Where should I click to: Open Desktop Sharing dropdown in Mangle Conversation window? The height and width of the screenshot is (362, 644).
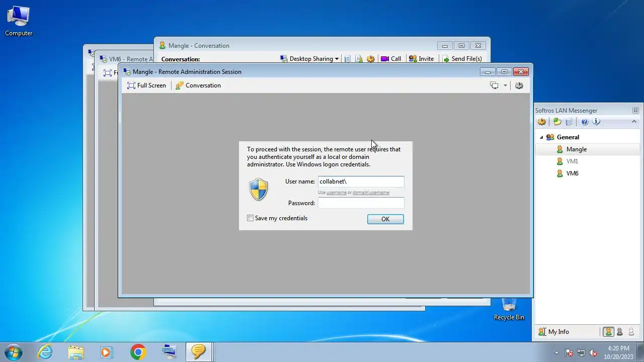tap(309, 59)
